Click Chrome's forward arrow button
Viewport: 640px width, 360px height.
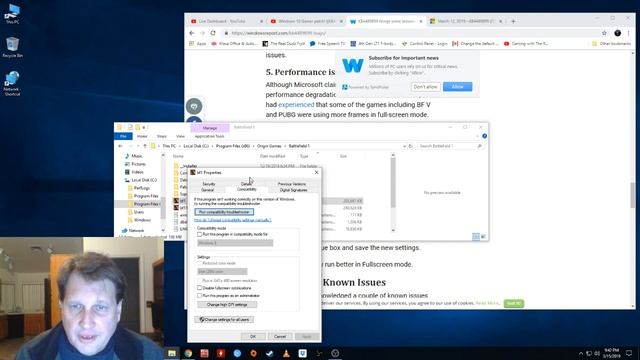pyautogui.click(x=202, y=33)
